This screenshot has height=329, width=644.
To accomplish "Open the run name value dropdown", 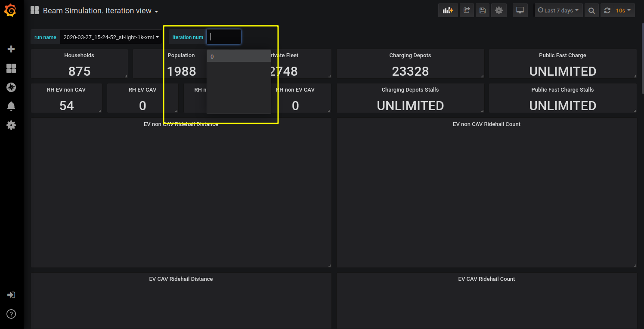I will [x=111, y=37].
